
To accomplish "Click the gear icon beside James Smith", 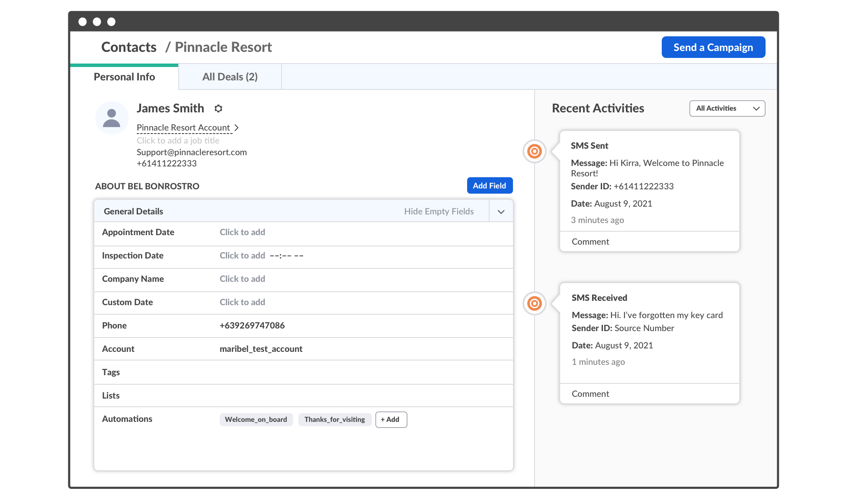I will [218, 108].
